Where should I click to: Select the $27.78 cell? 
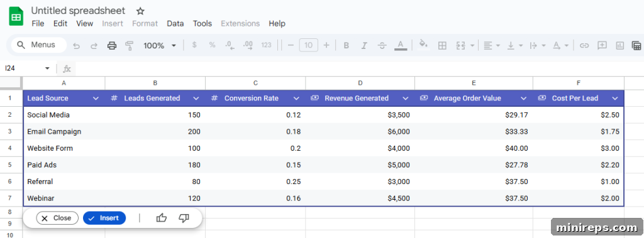tap(474, 165)
